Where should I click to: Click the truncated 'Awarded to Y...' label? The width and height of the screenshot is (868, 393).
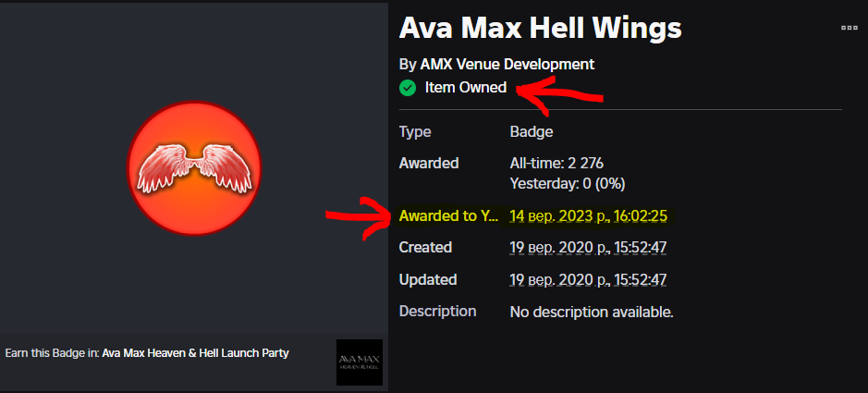pos(448,216)
